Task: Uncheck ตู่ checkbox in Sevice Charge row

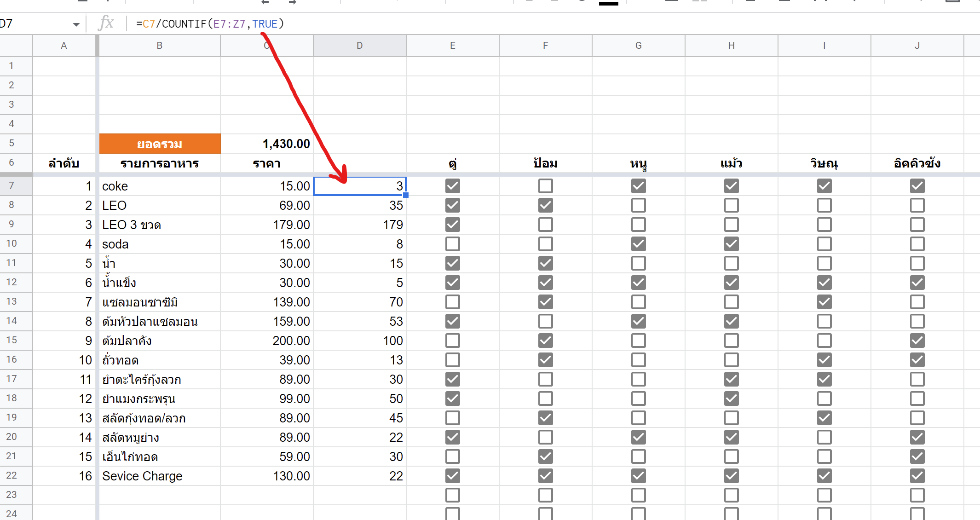Action: pyautogui.click(x=453, y=476)
